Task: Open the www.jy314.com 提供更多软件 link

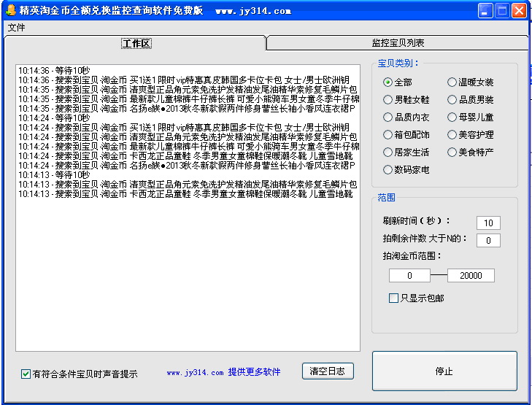Action: pos(223,372)
